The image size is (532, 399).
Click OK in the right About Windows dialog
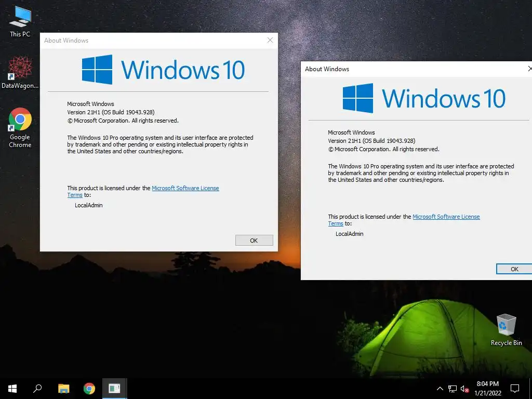[x=514, y=269]
